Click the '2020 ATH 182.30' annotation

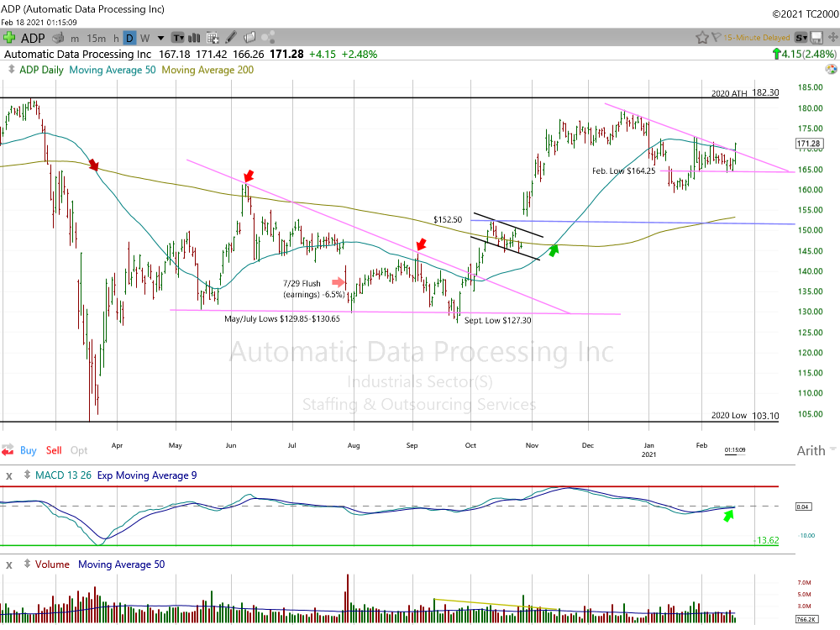[x=745, y=92]
